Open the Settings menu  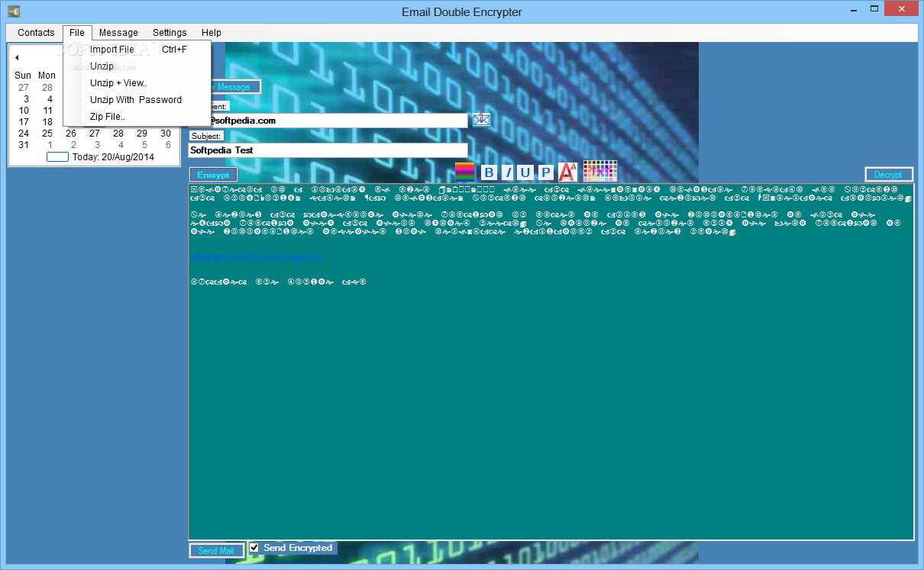tap(170, 33)
